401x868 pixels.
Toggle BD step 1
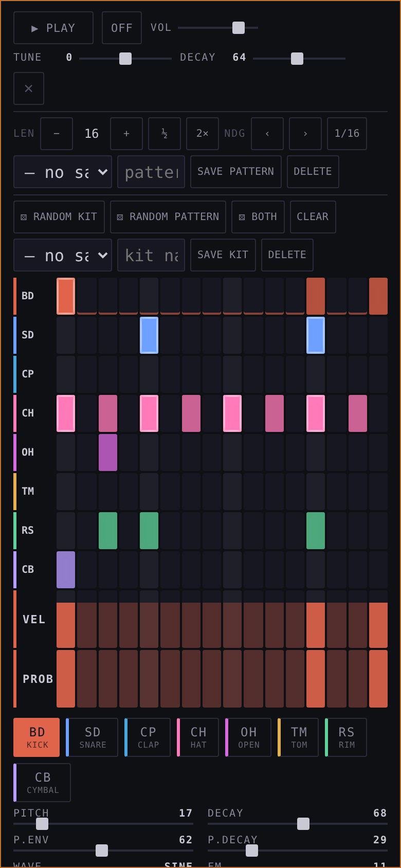(x=66, y=296)
